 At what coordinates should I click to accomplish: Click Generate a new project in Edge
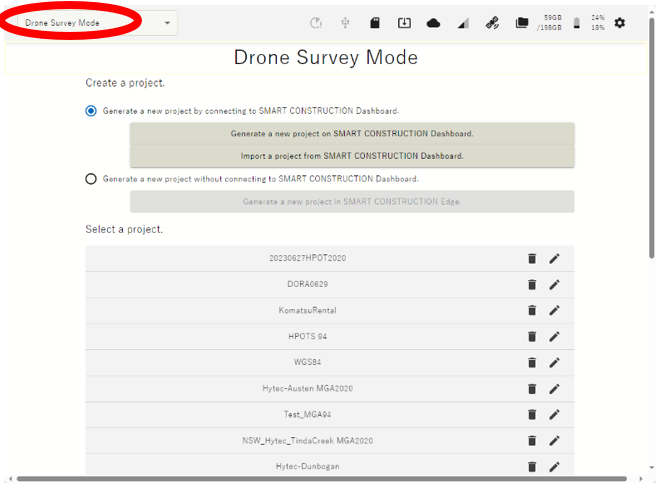[x=352, y=202]
